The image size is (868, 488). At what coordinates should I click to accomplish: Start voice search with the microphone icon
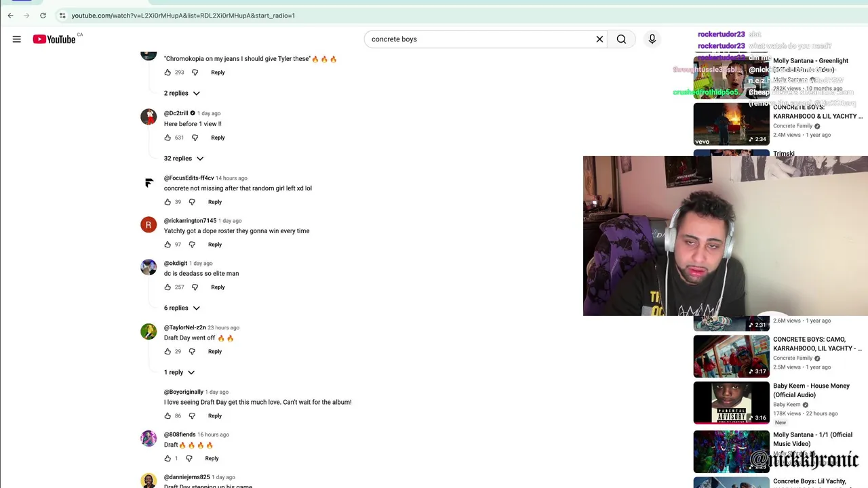click(652, 39)
